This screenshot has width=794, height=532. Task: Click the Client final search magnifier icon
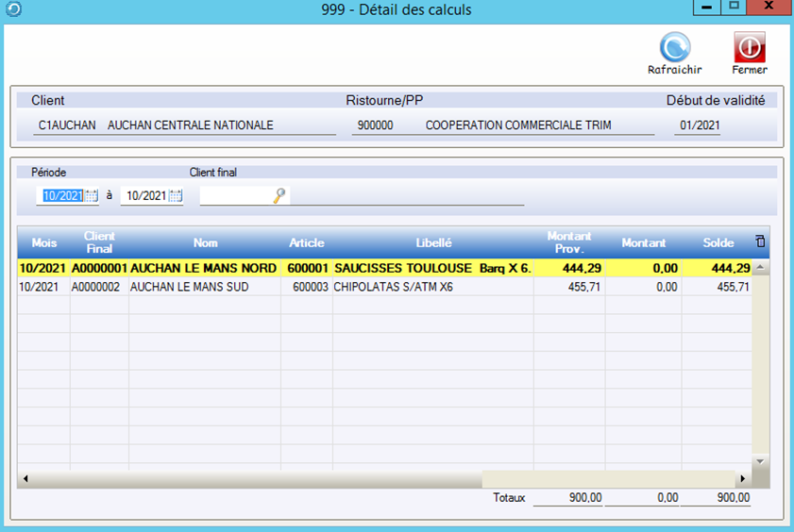279,196
